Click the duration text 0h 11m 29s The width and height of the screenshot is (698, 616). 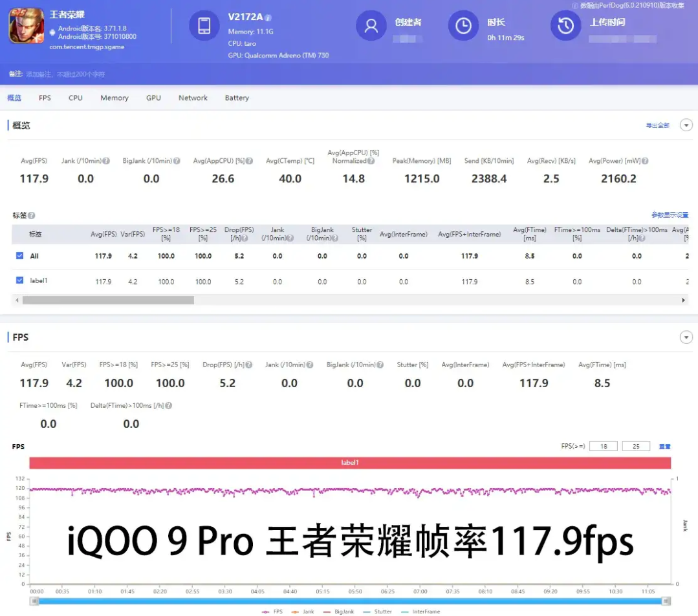[x=506, y=37]
